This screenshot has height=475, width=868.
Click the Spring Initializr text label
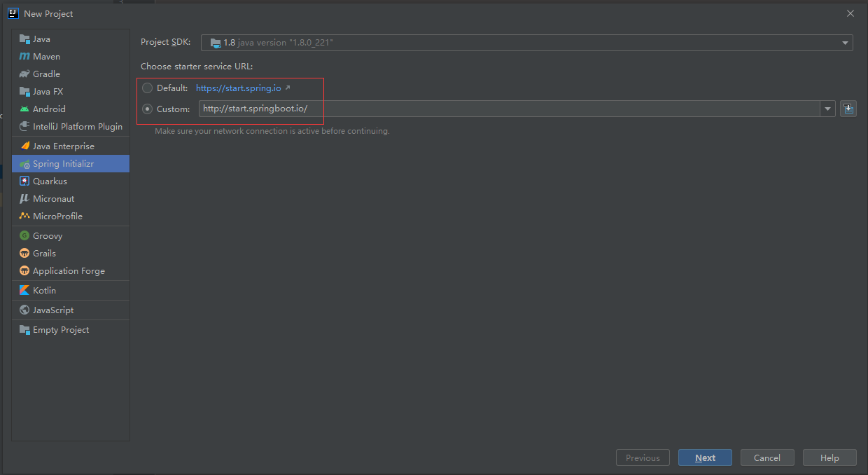(63, 164)
